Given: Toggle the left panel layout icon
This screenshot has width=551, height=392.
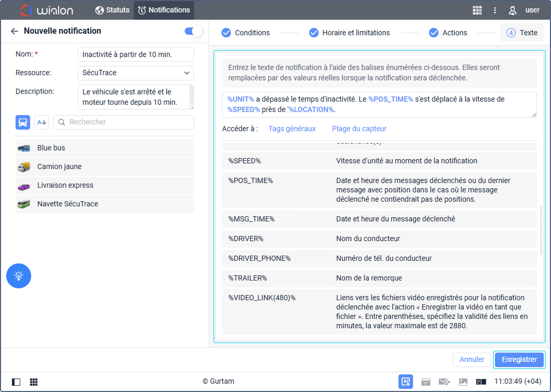Looking at the screenshot, I should click(16, 382).
